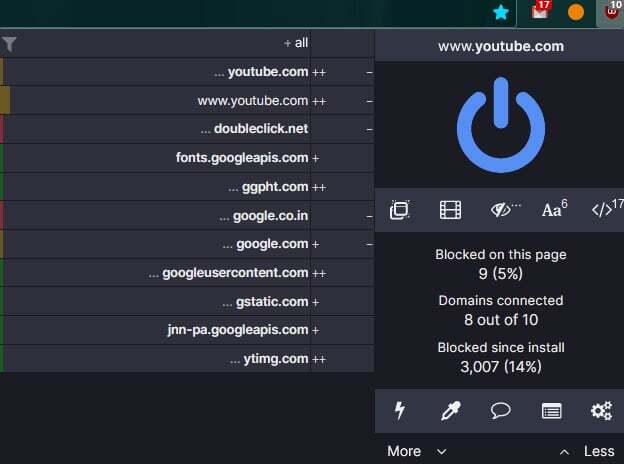
Task: Click the Blocked on this page count
Action: (x=500, y=273)
